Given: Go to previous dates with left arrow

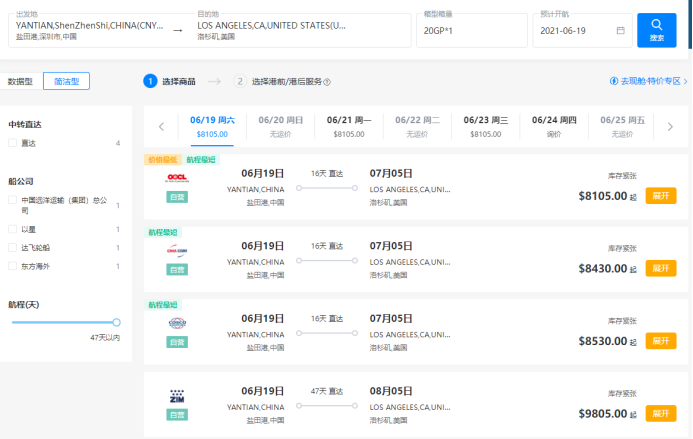Looking at the screenshot, I should pos(161,126).
